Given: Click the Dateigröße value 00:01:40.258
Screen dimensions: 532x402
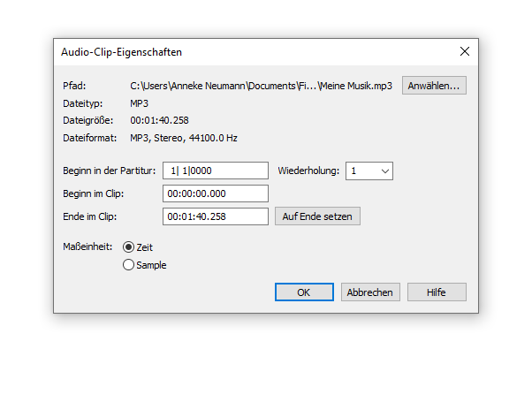Looking at the screenshot, I should tap(159, 120).
